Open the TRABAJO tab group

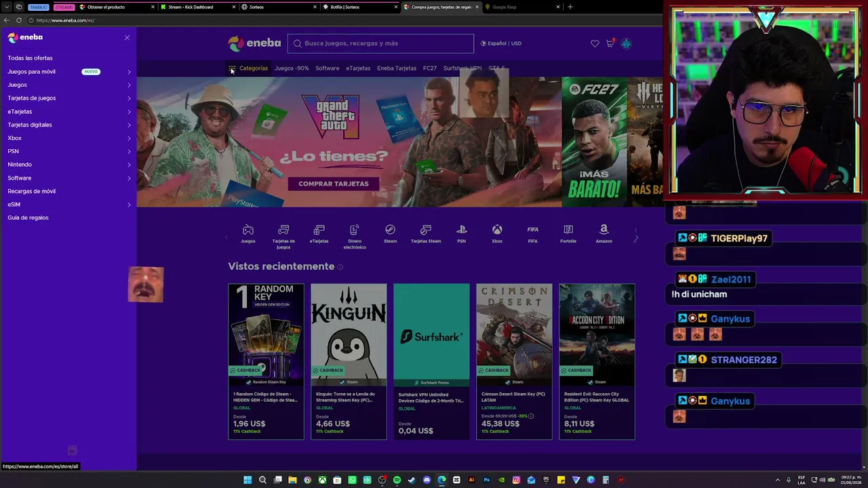(39, 7)
